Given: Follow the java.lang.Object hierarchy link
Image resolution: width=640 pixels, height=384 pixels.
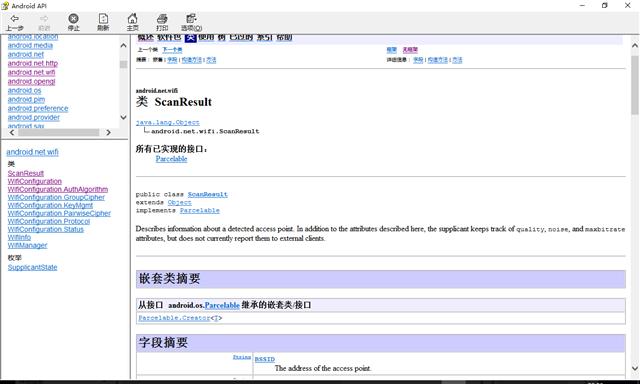Looking at the screenshot, I should pos(168,122).
